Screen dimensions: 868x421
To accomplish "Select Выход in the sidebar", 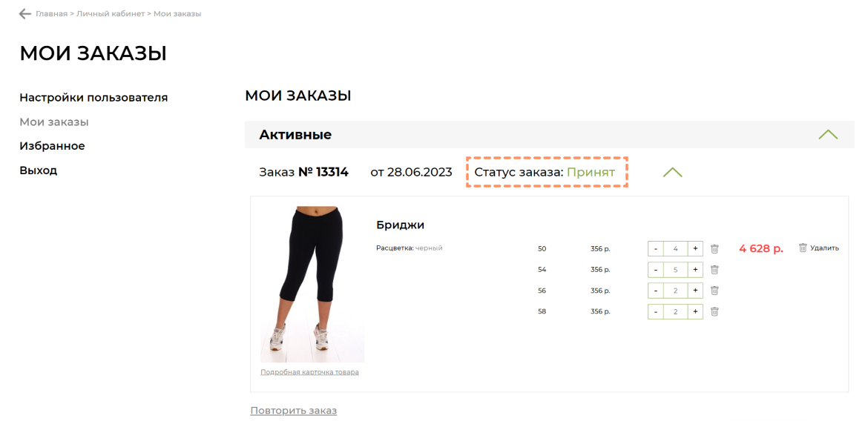I will pyautogui.click(x=38, y=170).
